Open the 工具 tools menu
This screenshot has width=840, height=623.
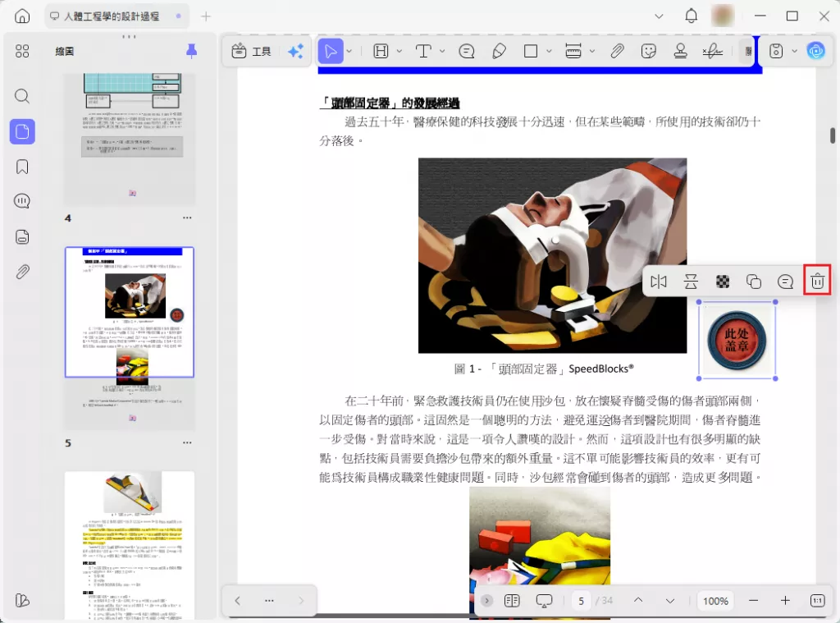coord(252,51)
